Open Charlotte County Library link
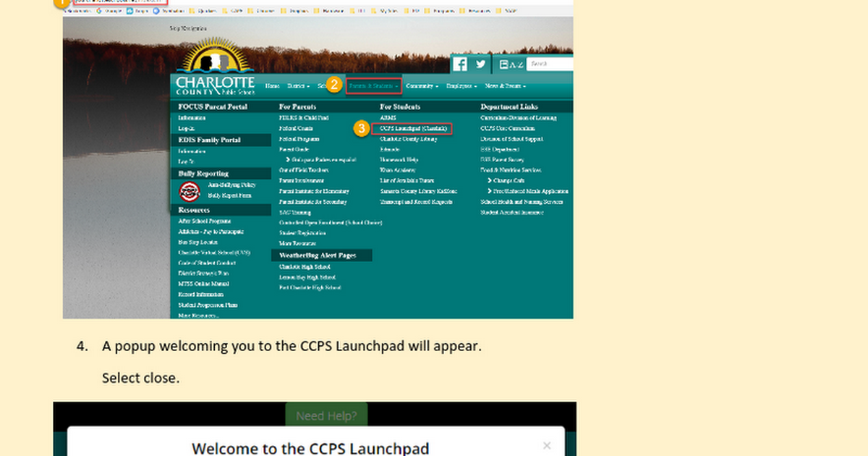 click(408, 138)
